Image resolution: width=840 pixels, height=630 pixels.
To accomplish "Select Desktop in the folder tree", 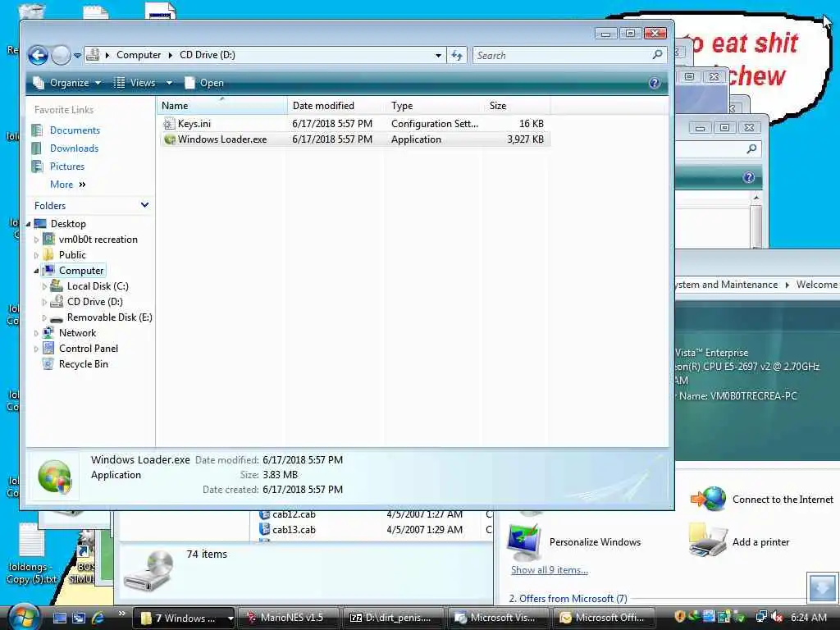I will point(68,224).
